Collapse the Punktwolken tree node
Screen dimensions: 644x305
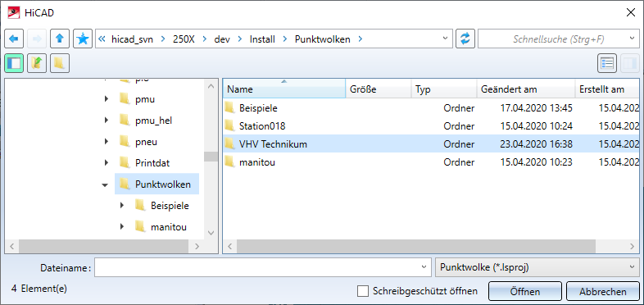105,185
